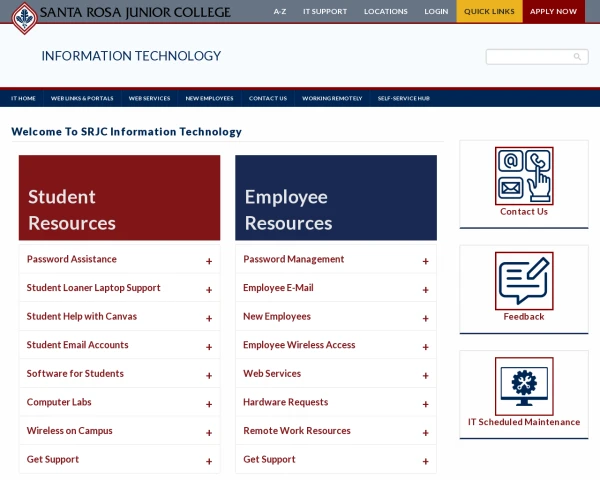
Task: Click the Password Management text
Action: point(293,259)
